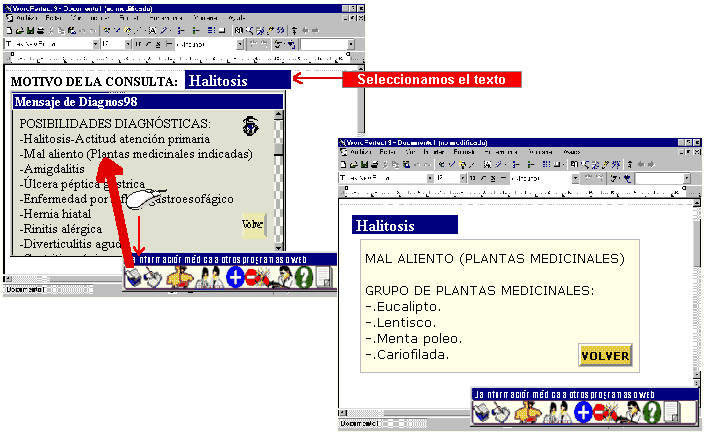
Task: Click scroll-down arrow of Diagnos98 message list
Action: click(279, 247)
